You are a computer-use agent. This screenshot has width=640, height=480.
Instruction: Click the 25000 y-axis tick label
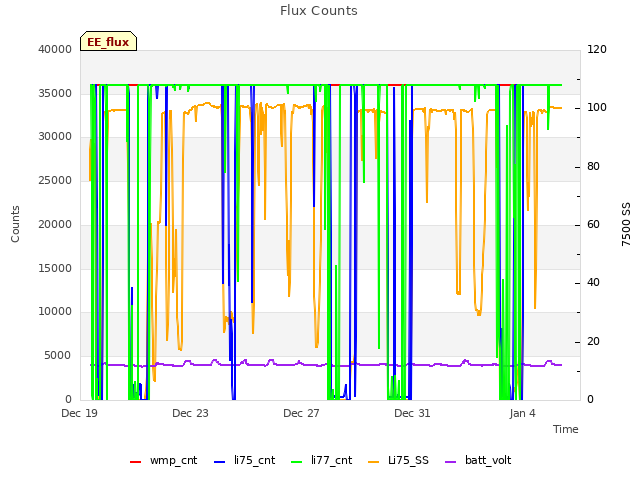click(x=55, y=180)
